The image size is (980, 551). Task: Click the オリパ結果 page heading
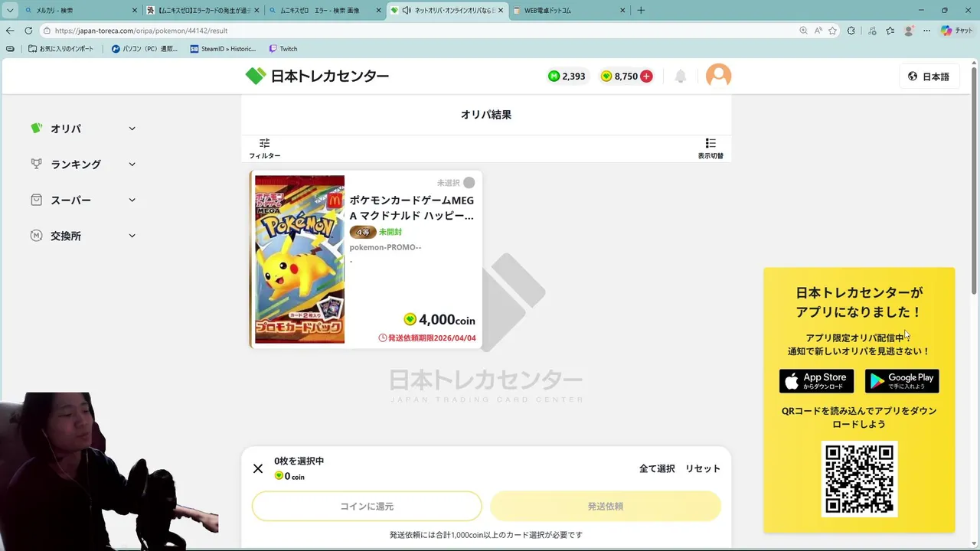486,115
